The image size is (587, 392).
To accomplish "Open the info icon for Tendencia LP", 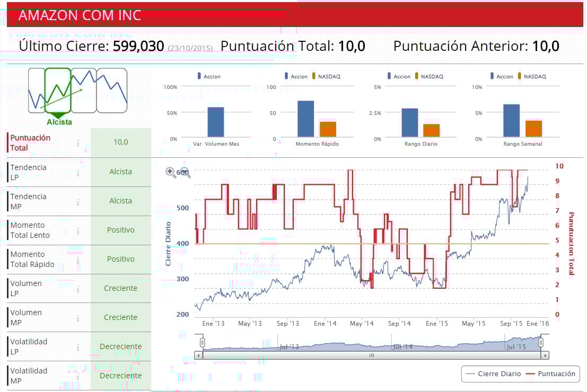I will (x=78, y=173).
